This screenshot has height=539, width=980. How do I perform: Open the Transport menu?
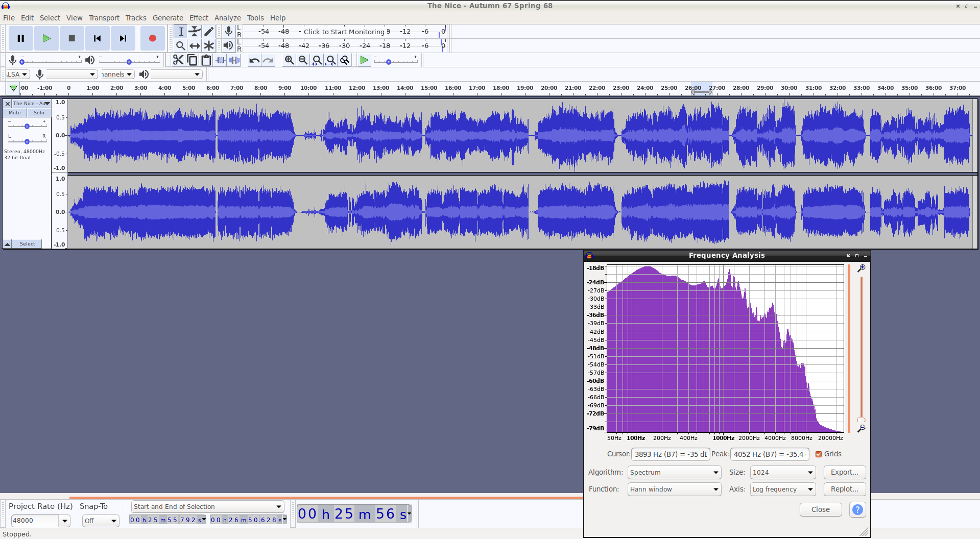tap(104, 18)
